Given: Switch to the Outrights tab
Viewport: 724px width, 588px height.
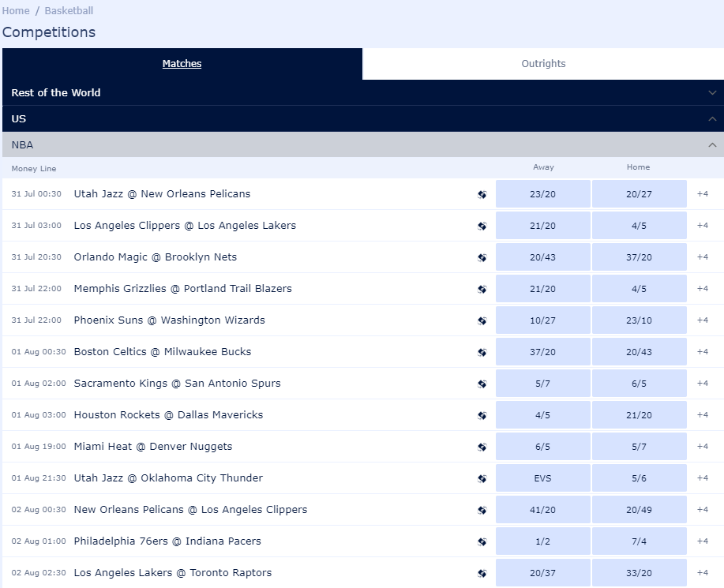Looking at the screenshot, I should point(543,64).
